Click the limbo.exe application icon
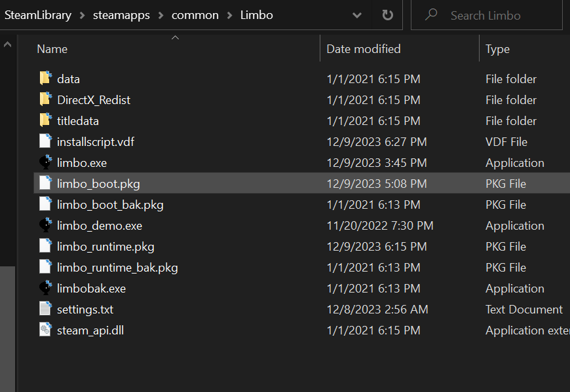570x392 pixels. click(45, 163)
